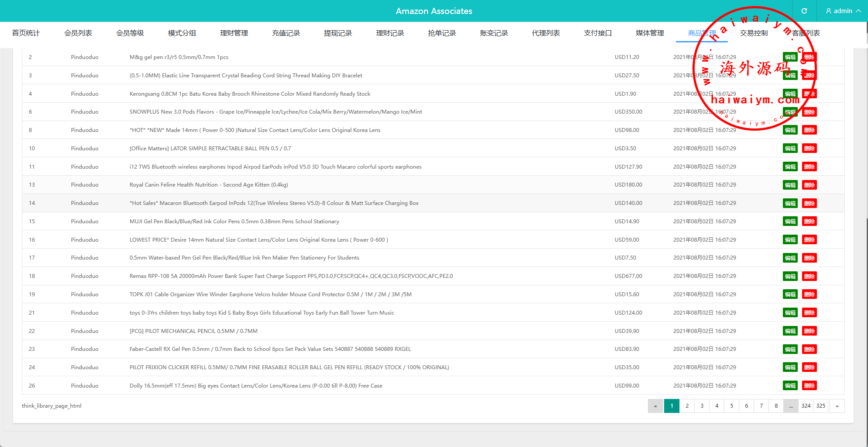Screen dimensions: 868x447
Task: Click previous page arrow in pagination
Action: (x=655, y=406)
